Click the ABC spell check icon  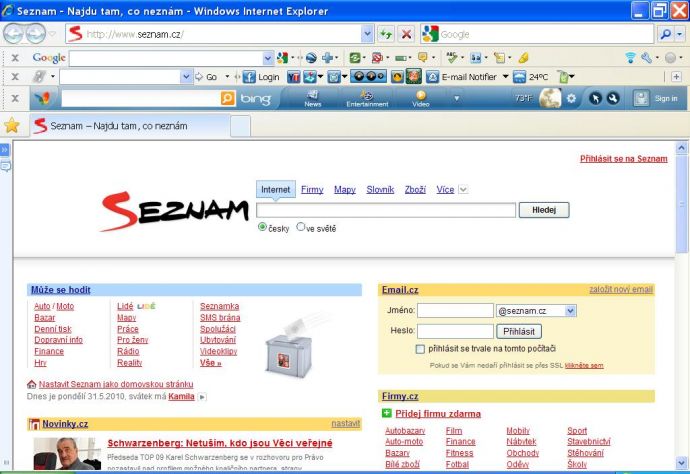(x=451, y=57)
